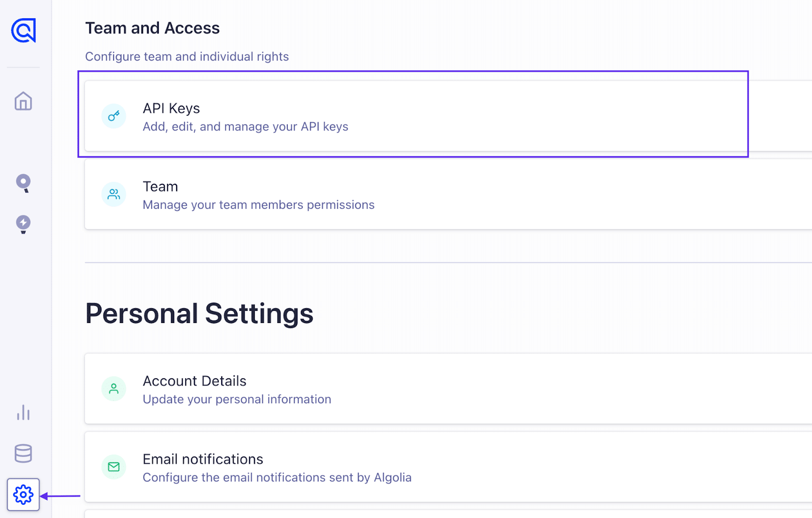Click "Add, edit, and manage your API keys"
The image size is (812, 518).
[x=245, y=126]
